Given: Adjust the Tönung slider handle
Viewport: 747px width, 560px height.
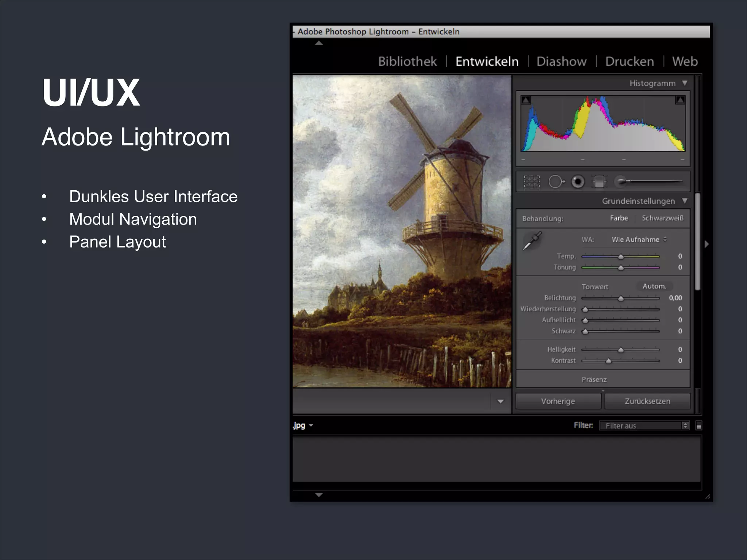Looking at the screenshot, I should click(621, 268).
